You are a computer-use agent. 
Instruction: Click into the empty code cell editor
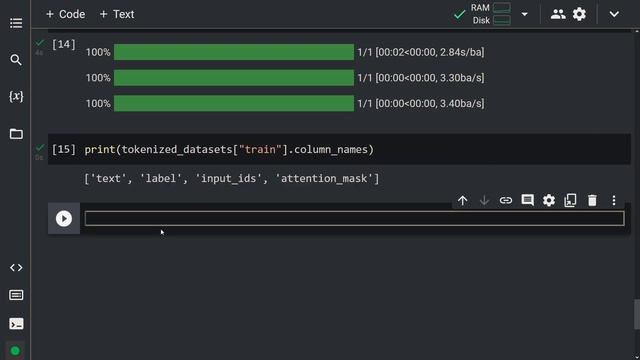[x=354, y=218]
